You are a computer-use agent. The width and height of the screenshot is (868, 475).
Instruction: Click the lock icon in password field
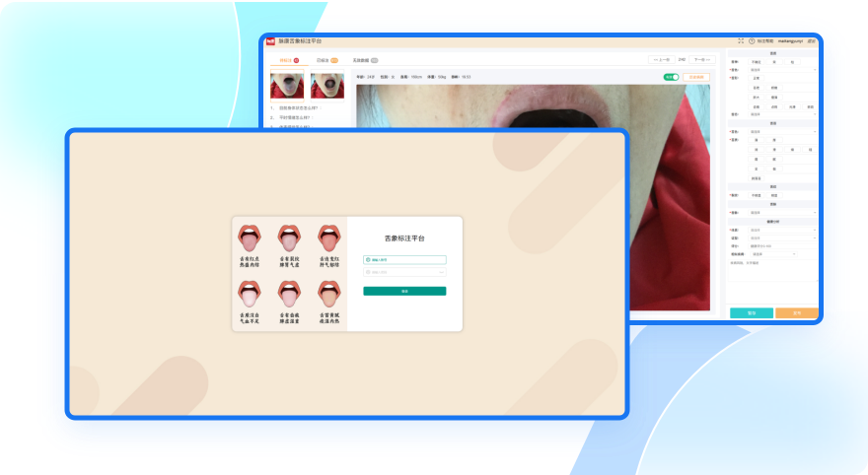pyautogui.click(x=368, y=272)
